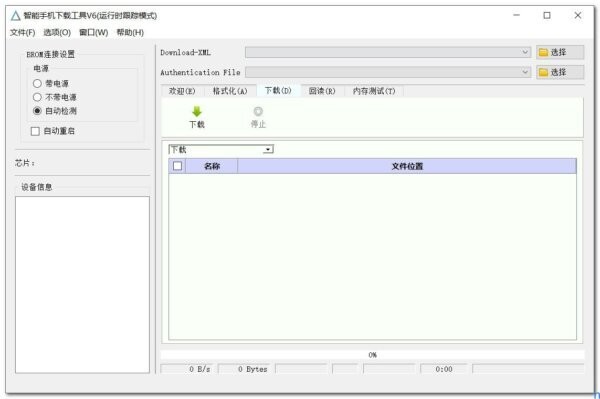Open the 文件(F) menu

click(x=23, y=33)
